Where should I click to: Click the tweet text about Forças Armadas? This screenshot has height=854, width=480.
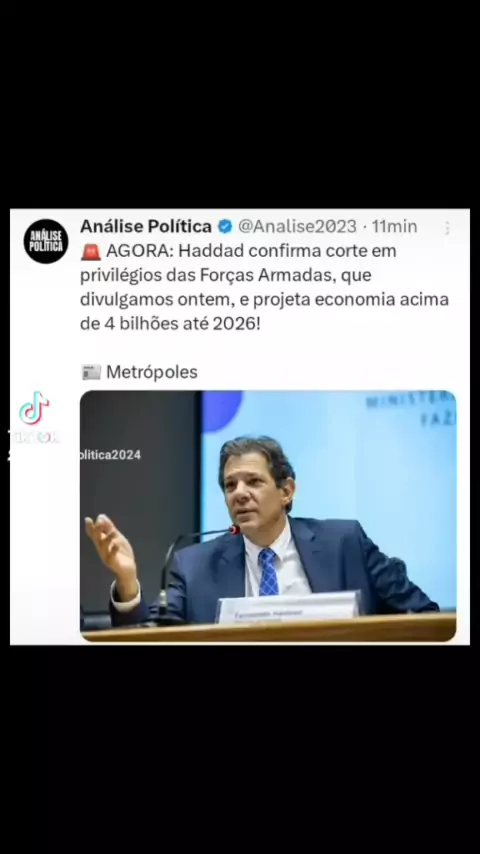tap(264, 288)
